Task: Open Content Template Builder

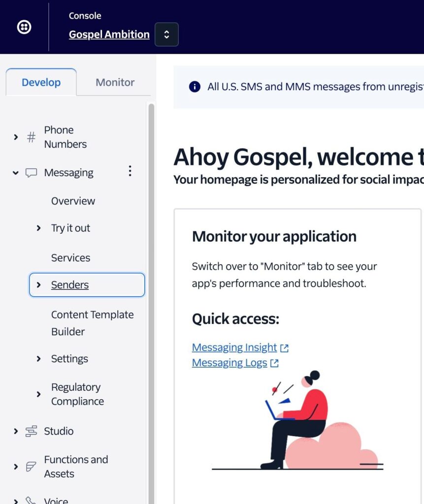Action: coord(92,323)
